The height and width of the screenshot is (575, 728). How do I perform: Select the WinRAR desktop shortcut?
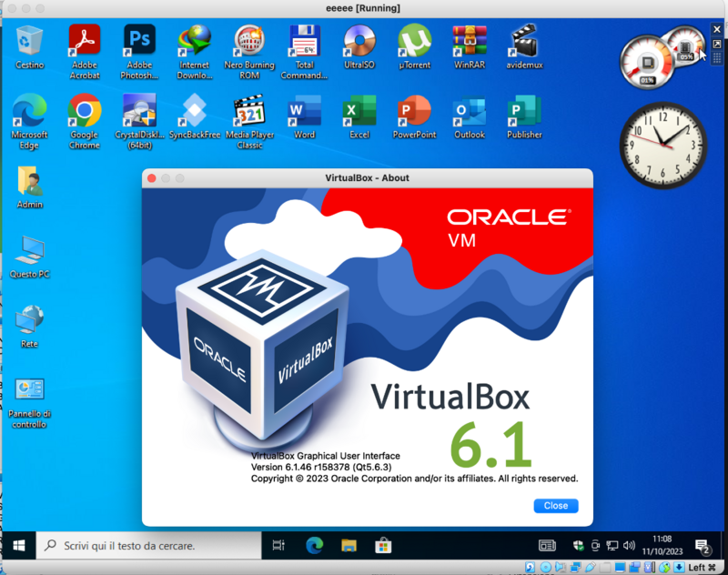(470, 47)
